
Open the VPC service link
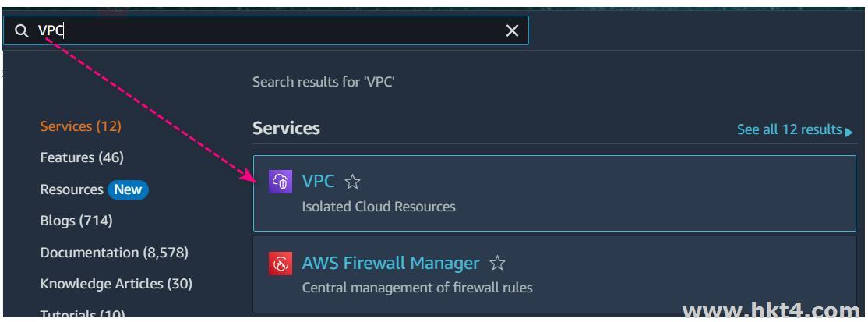pos(318,182)
